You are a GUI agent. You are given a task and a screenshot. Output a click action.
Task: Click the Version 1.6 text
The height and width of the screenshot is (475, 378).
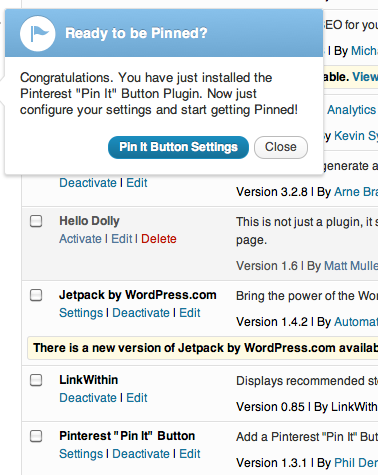pyautogui.click(x=267, y=266)
